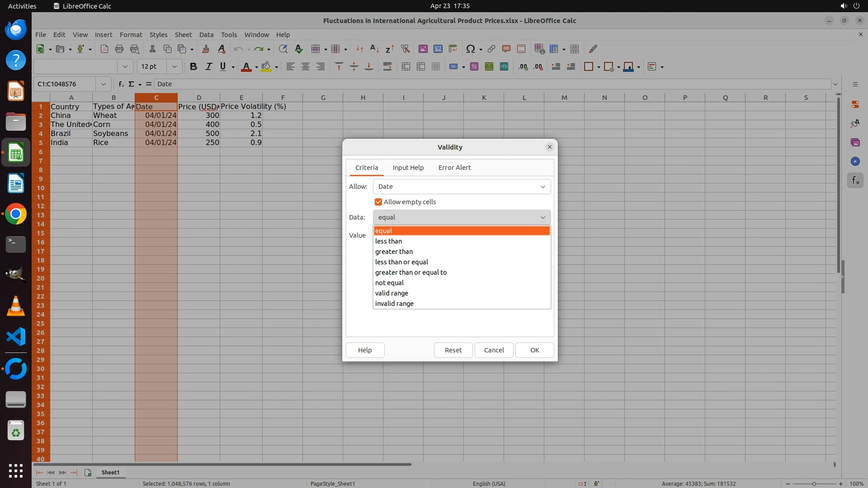Toggle Italic formatting button

click(208, 67)
